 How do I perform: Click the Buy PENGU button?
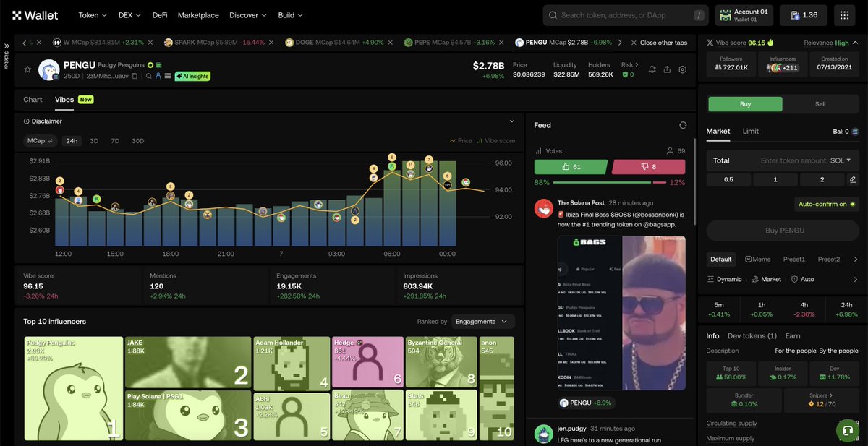coord(782,231)
